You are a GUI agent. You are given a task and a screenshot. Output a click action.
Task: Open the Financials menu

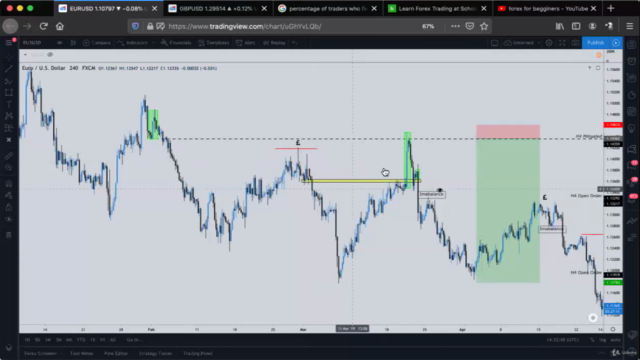tap(176, 42)
